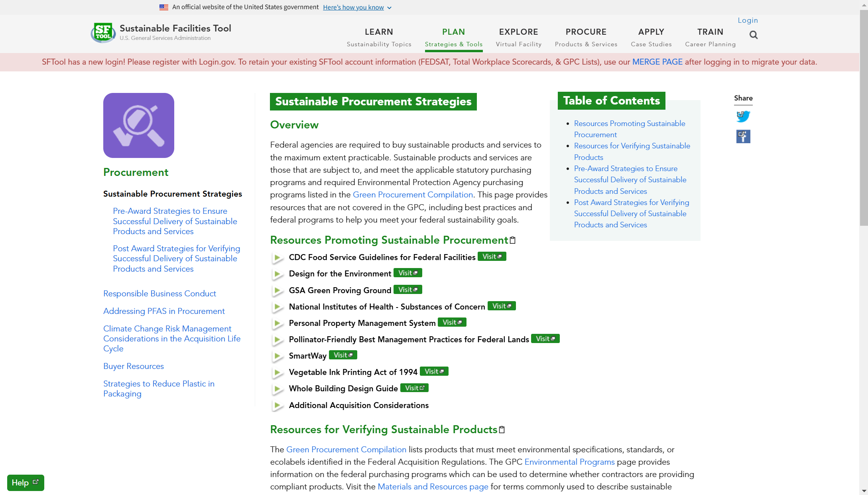Click the green arrow icon for CDC Food Service
This screenshot has height=495, width=868.
pyautogui.click(x=277, y=258)
